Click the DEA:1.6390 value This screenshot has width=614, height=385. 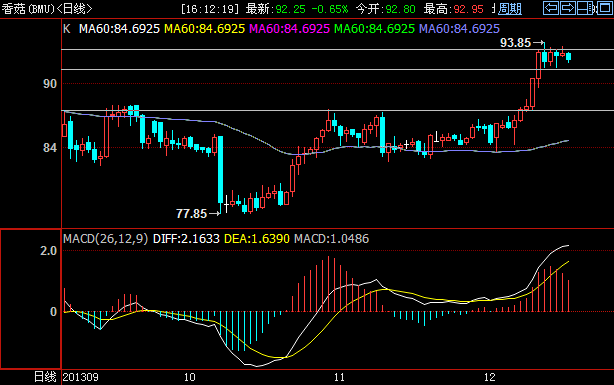pyautogui.click(x=257, y=239)
